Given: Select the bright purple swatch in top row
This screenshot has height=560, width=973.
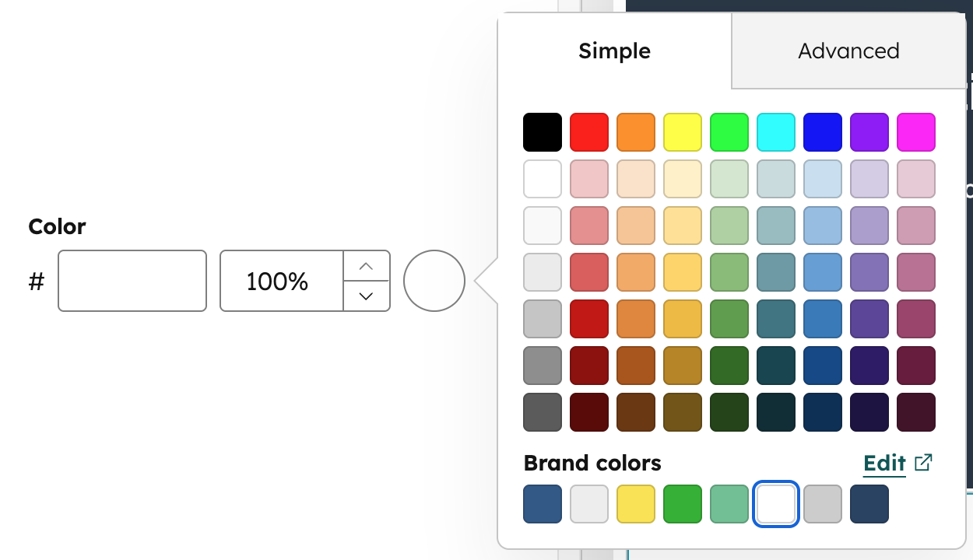Looking at the screenshot, I should pos(869,132).
